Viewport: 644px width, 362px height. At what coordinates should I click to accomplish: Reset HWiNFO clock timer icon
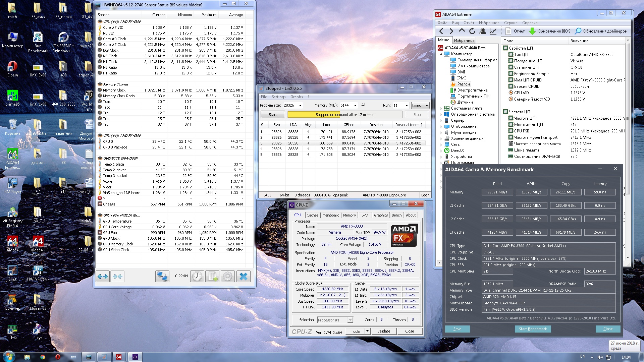[x=197, y=277]
